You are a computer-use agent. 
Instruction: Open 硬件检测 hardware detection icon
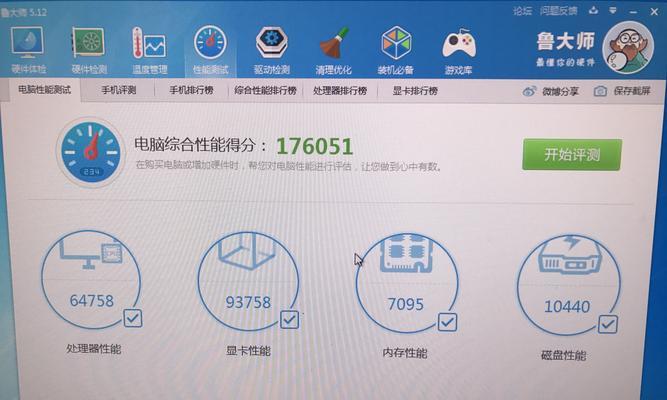coord(88,43)
